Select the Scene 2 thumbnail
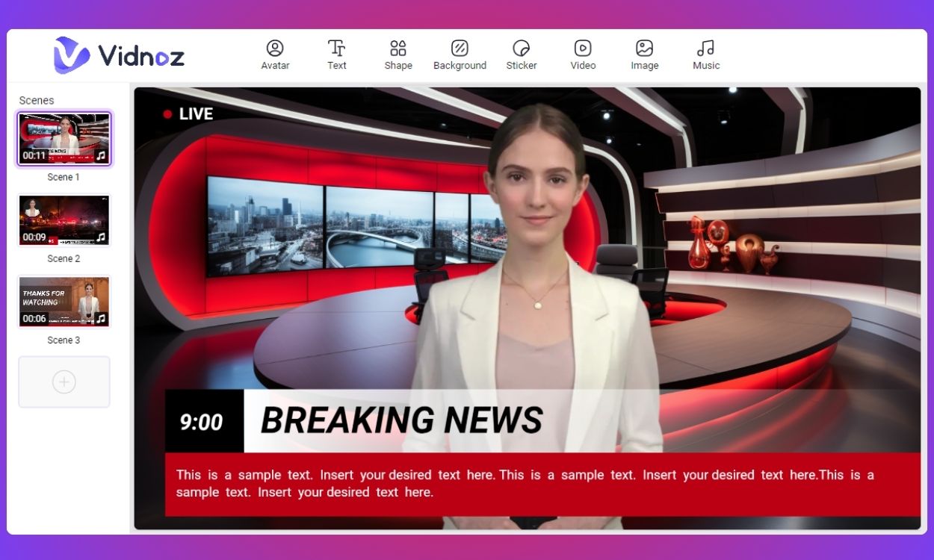Image resolution: width=934 pixels, height=560 pixels. tap(64, 220)
